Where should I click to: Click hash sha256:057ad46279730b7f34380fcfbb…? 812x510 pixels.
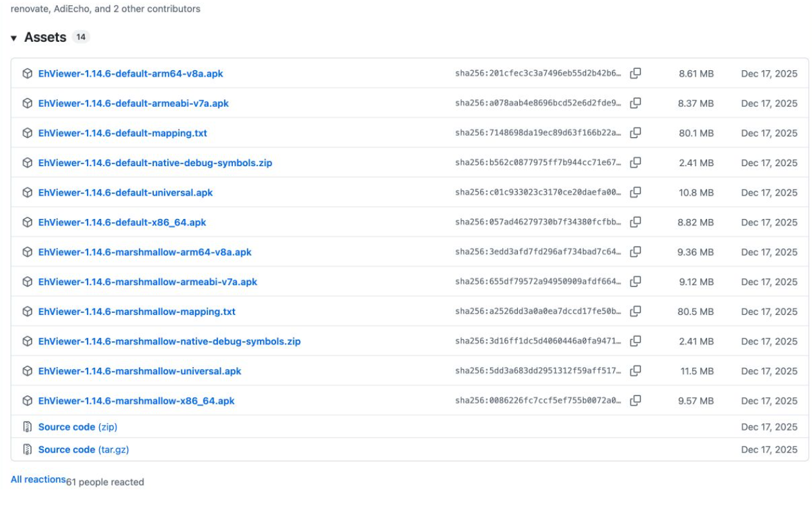click(x=539, y=222)
